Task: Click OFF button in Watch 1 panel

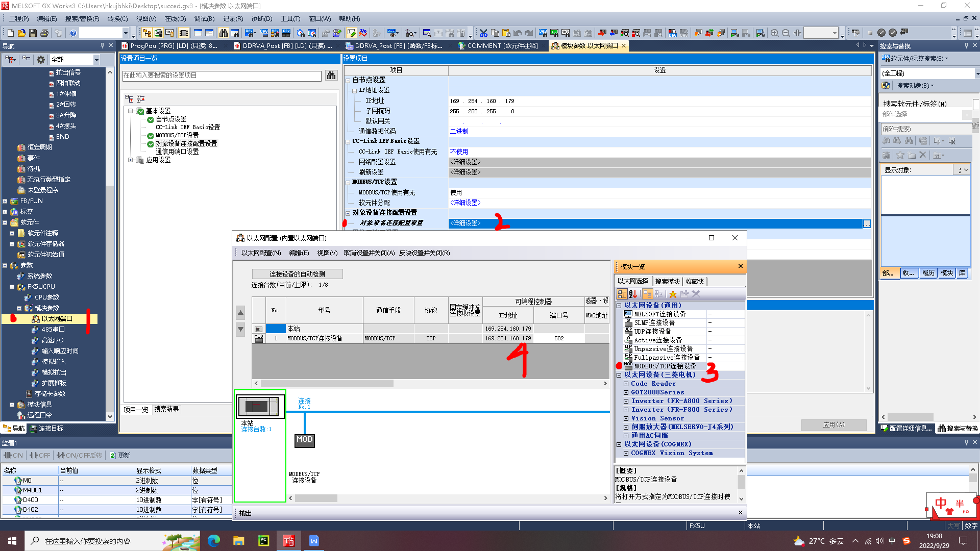Action: (x=40, y=456)
